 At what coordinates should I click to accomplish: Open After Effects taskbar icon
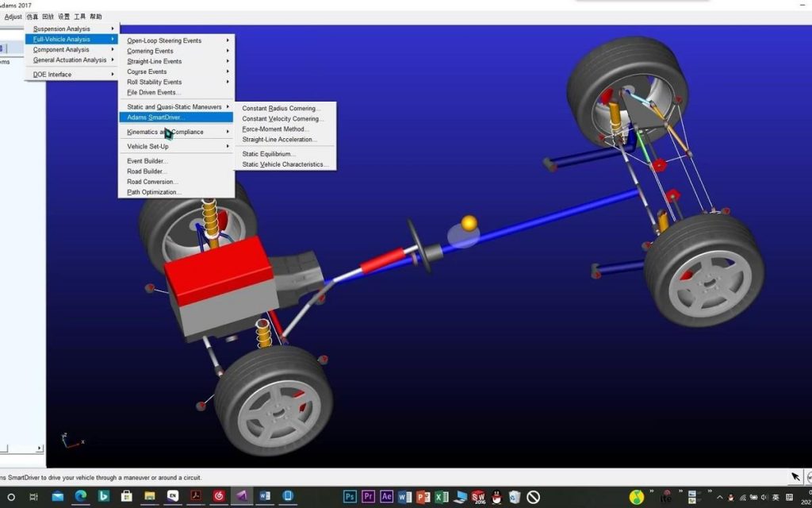click(387, 497)
